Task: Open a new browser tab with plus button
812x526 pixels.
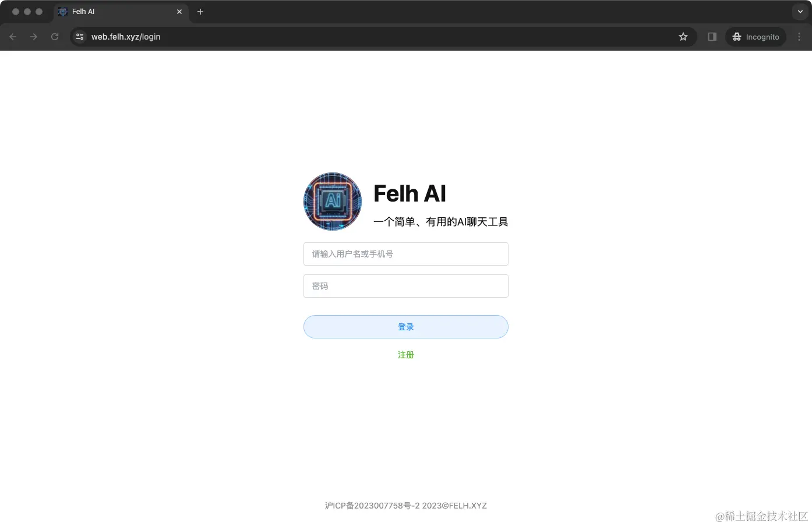Action: tap(200, 12)
